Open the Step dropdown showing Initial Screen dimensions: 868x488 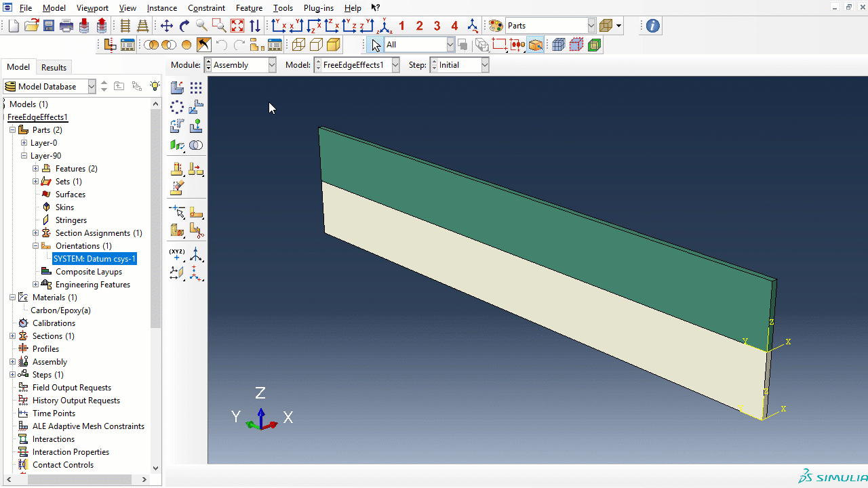[459, 65]
